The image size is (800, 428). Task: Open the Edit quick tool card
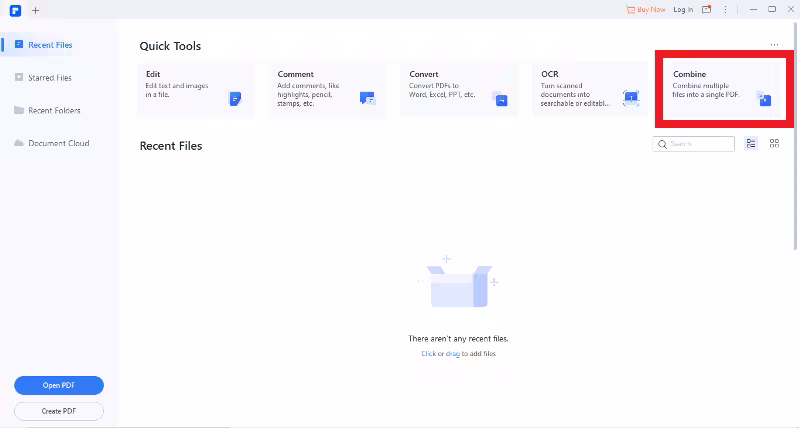(x=195, y=90)
